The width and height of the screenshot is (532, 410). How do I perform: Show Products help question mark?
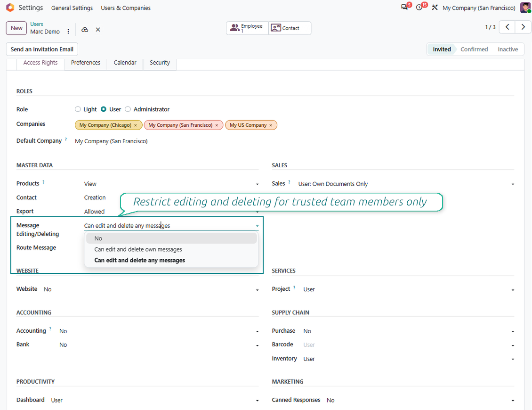[43, 182]
